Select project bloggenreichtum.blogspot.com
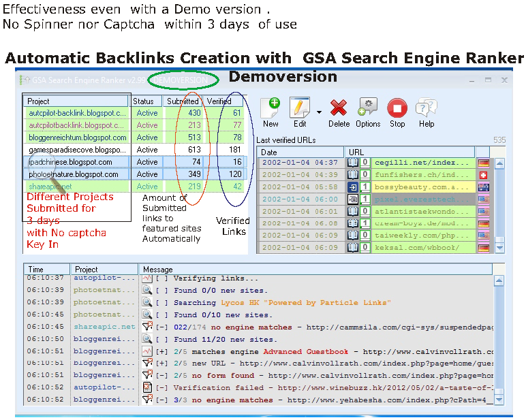This screenshot has height=420, width=526. coord(77,138)
